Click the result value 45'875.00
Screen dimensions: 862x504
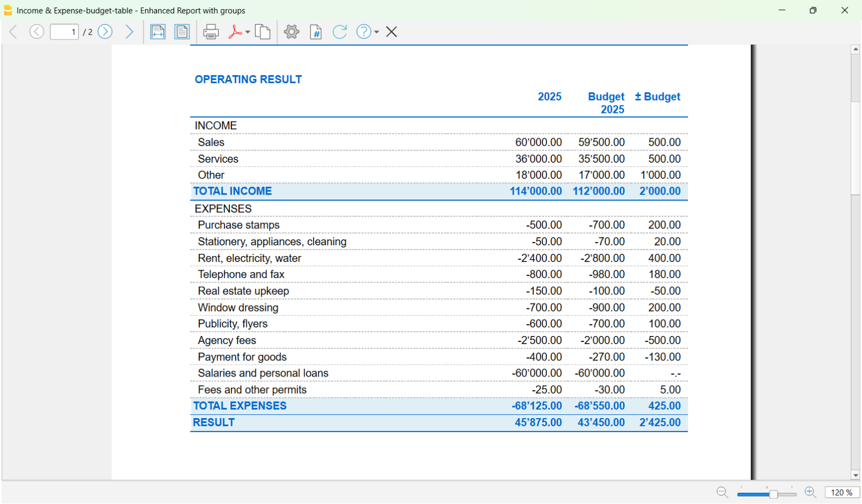538,422
